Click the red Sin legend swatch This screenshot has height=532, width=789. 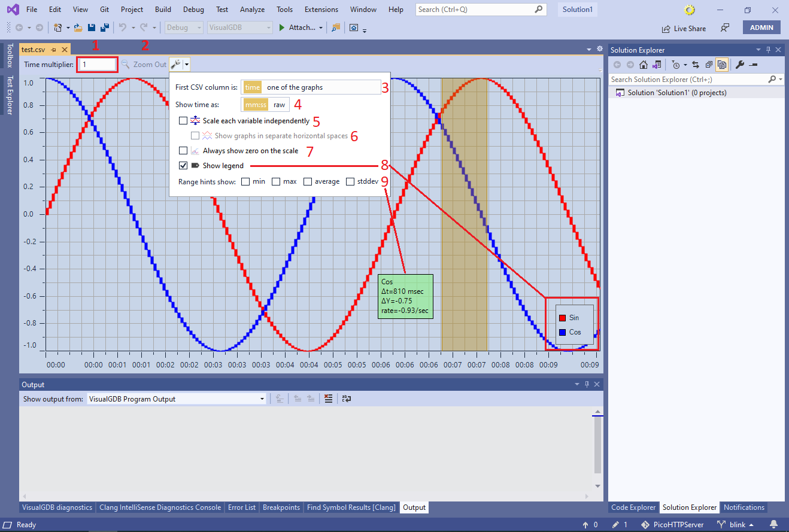[x=563, y=317]
